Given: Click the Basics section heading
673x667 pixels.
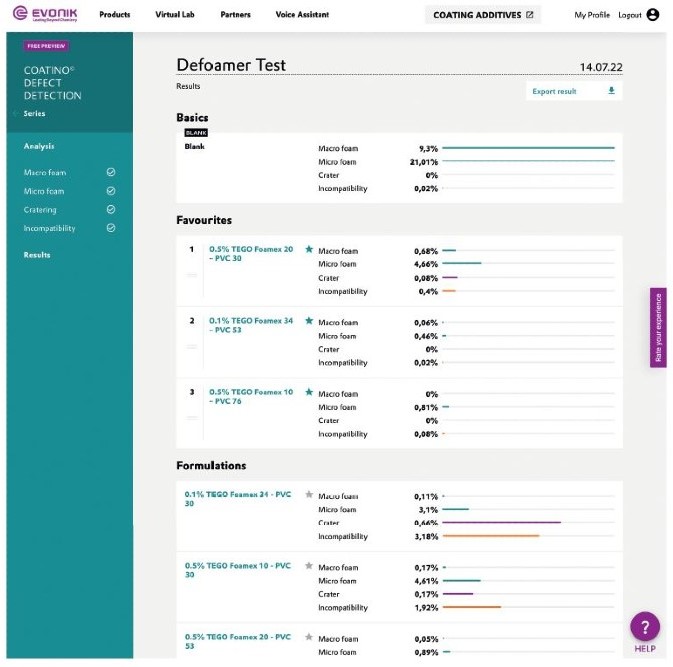Looking at the screenshot, I should 192,118.
